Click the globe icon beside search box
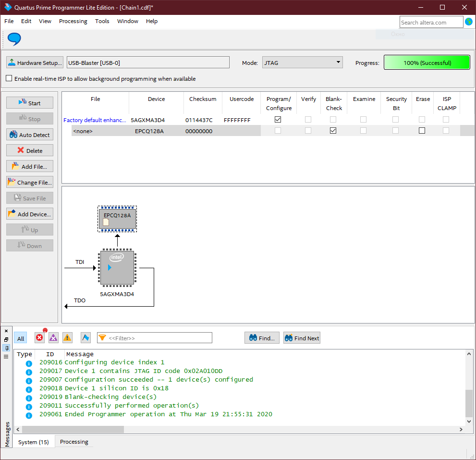476x460 pixels. pos(469,22)
